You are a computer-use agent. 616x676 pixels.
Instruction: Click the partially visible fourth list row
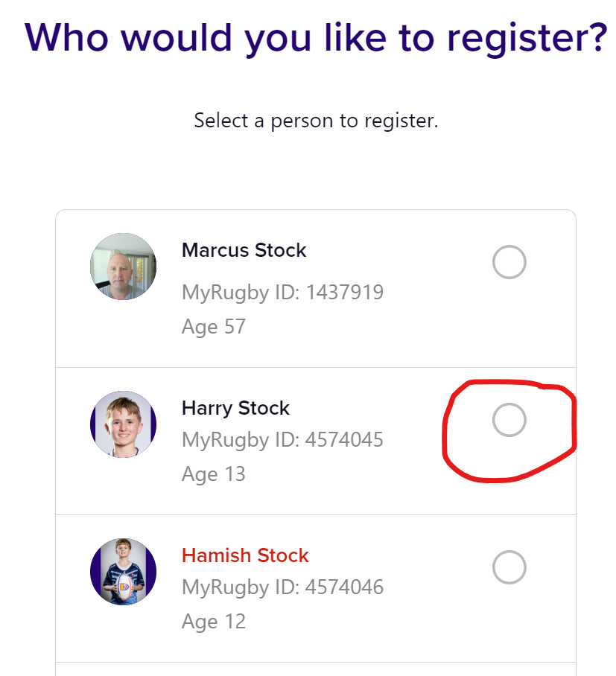coord(316,669)
